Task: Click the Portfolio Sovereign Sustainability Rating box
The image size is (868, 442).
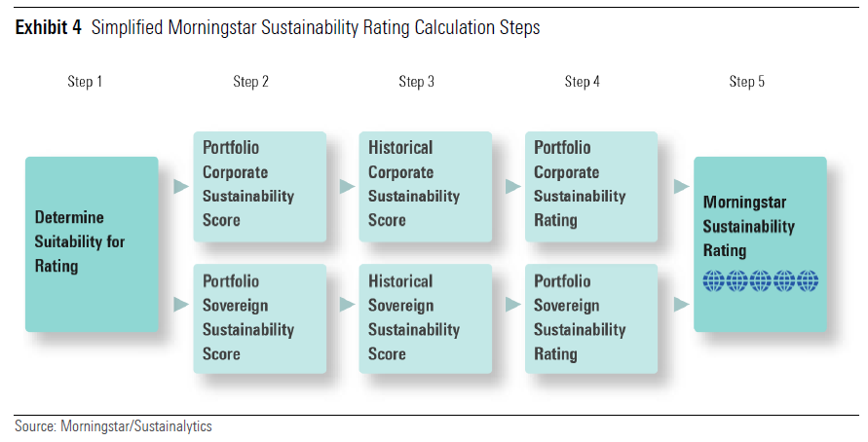Action: click(x=590, y=317)
